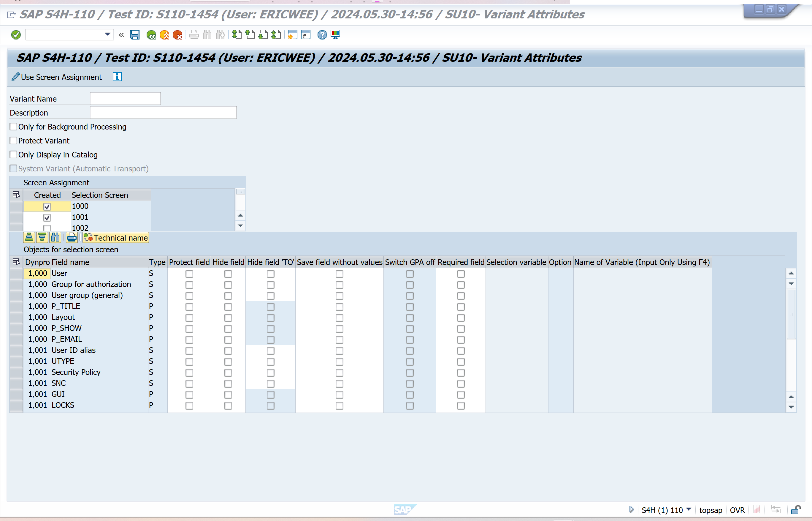Check the Protect Variant option
This screenshot has width=812, height=521.
[x=14, y=141]
